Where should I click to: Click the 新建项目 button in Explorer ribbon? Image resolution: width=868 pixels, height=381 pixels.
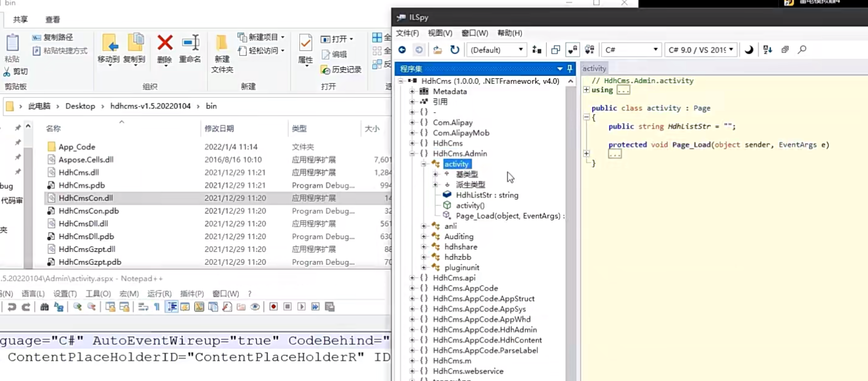[261, 37]
